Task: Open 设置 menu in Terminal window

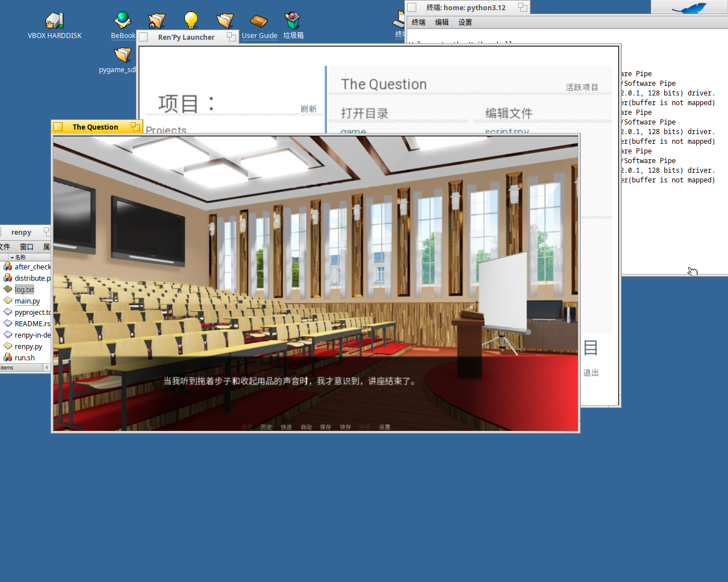Action: point(465,23)
